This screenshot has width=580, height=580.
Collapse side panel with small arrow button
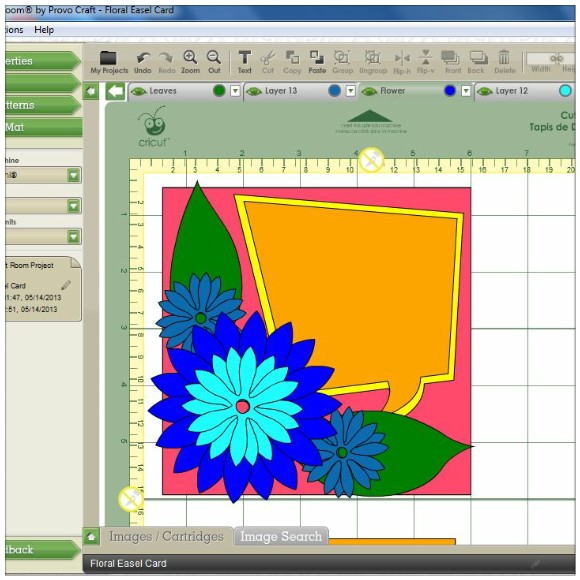coord(91,91)
